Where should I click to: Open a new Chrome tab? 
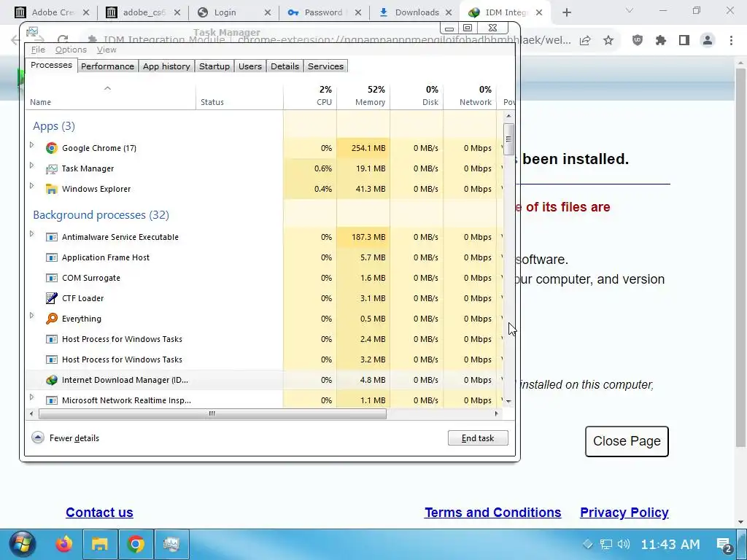566,12
